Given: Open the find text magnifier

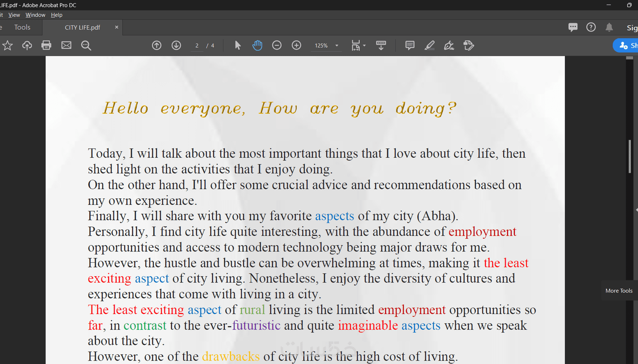Looking at the screenshot, I should coord(86,45).
